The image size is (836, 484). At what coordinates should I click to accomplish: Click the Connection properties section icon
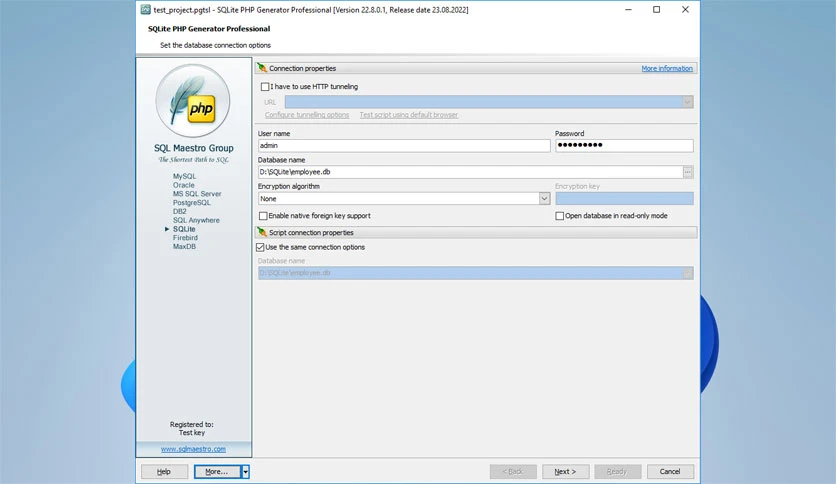[x=262, y=68]
